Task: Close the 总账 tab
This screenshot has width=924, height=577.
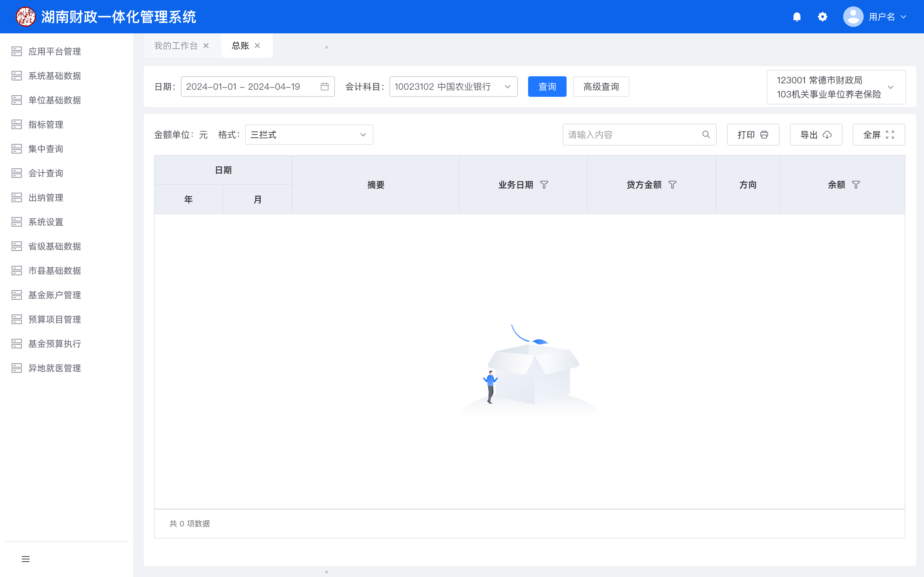Action: point(257,46)
